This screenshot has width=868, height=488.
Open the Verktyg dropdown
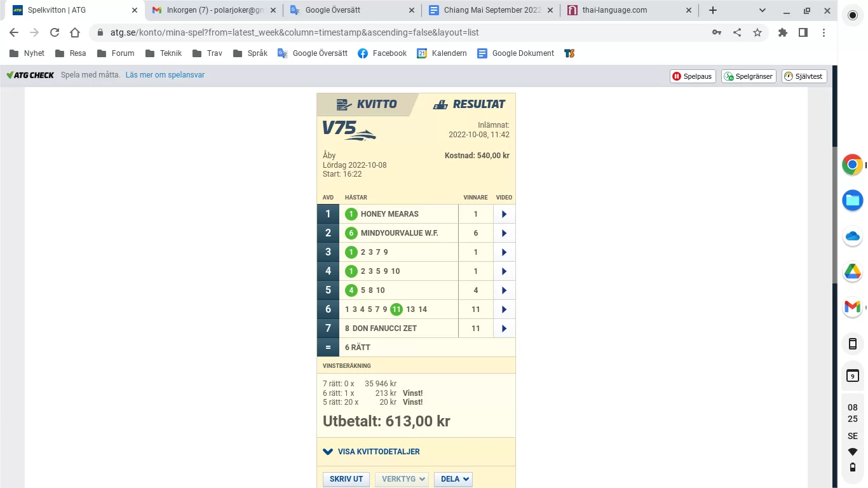pyautogui.click(x=402, y=479)
